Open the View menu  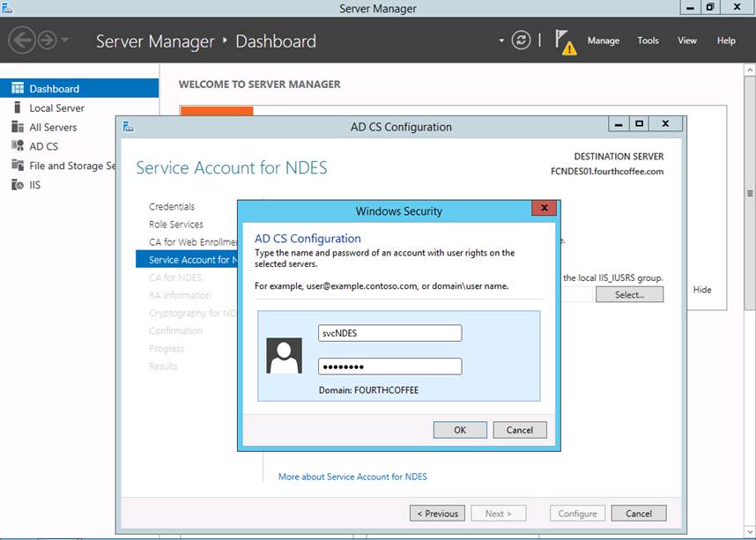pos(686,41)
